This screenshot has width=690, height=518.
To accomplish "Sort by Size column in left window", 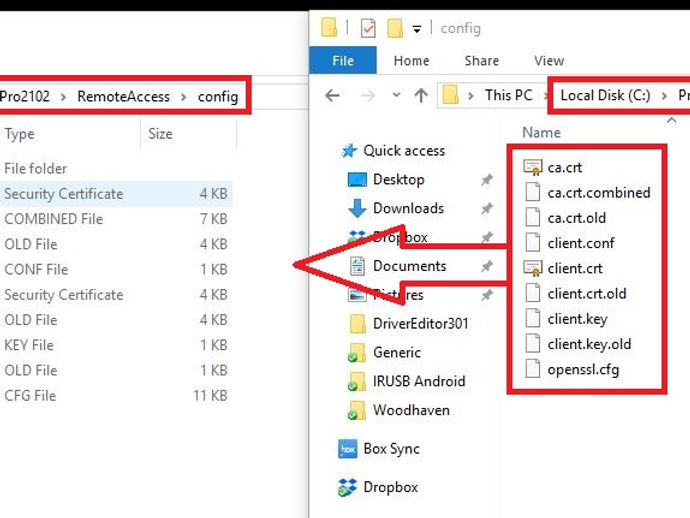I will pyautogui.click(x=160, y=134).
